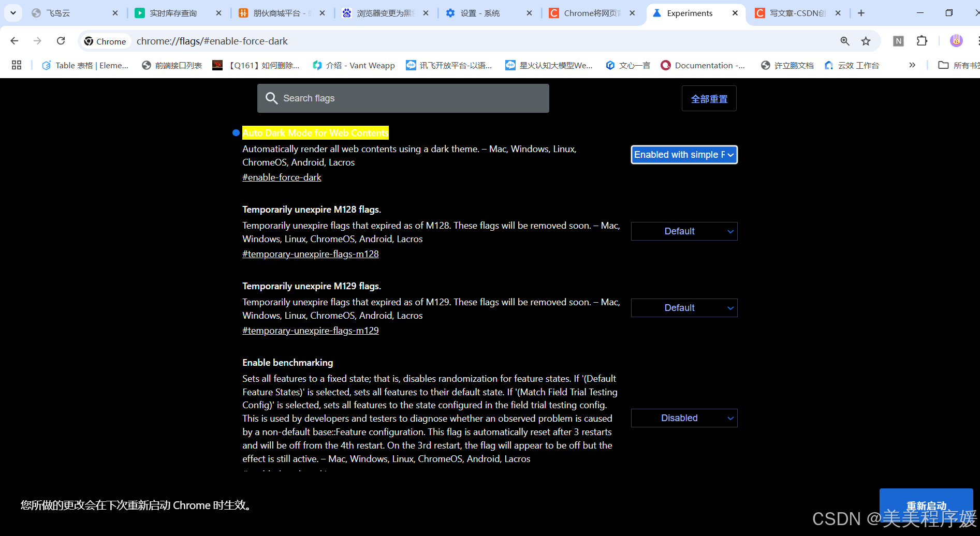This screenshot has height=536, width=980.
Task: Close the Experiments tab
Action: [735, 13]
